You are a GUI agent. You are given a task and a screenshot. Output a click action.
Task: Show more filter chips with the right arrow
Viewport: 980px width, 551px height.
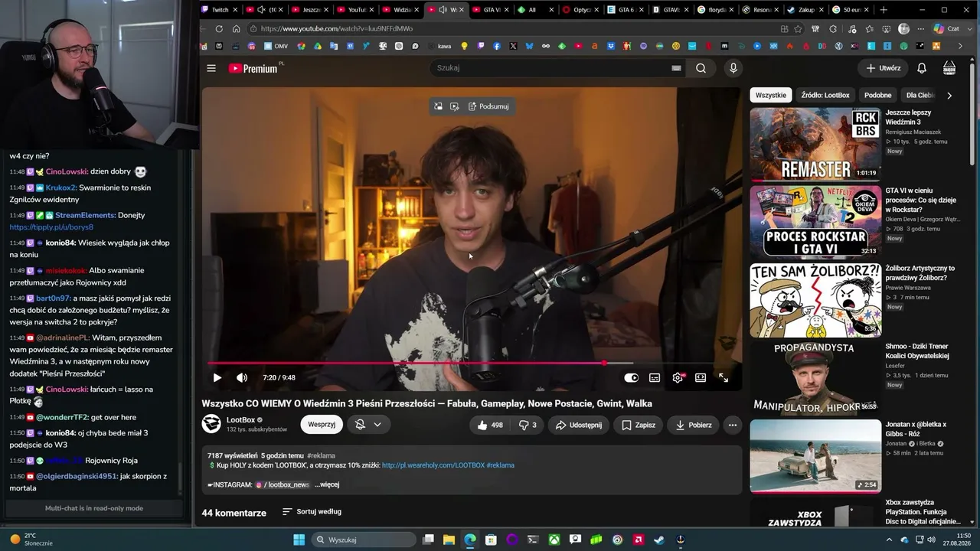click(x=949, y=95)
